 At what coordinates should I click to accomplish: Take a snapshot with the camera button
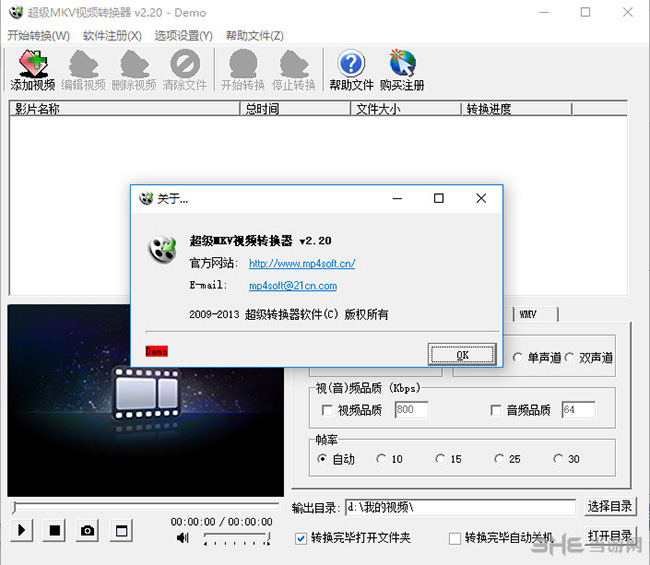pyautogui.click(x=87, y=530)
